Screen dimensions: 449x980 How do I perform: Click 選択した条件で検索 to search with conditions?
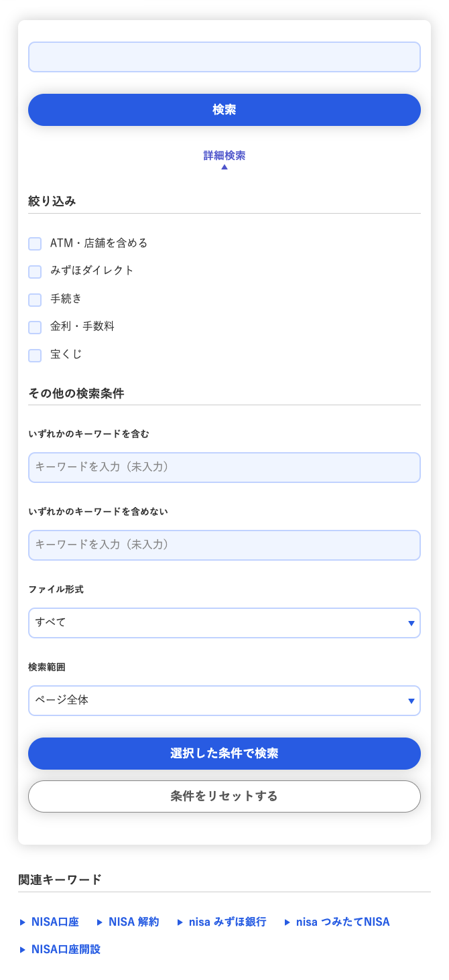point(224,753)
